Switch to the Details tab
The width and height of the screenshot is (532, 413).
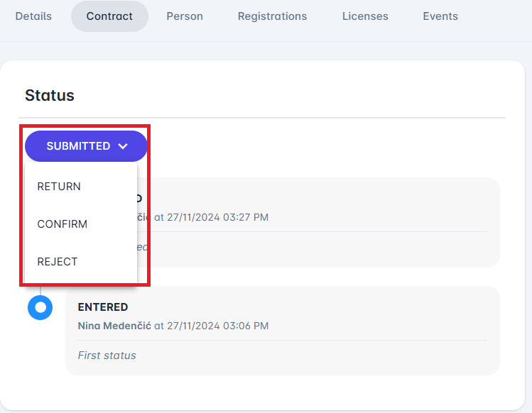tap(33, 16)
